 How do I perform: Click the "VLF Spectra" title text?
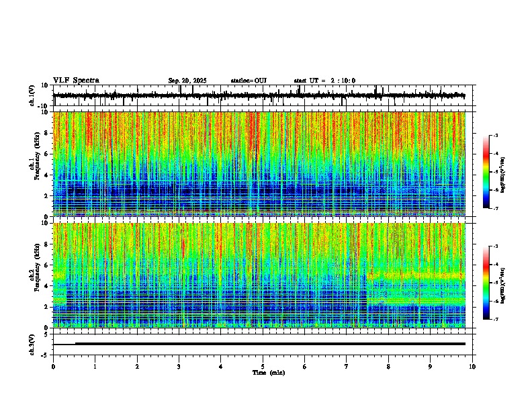(x=76, y=81)
